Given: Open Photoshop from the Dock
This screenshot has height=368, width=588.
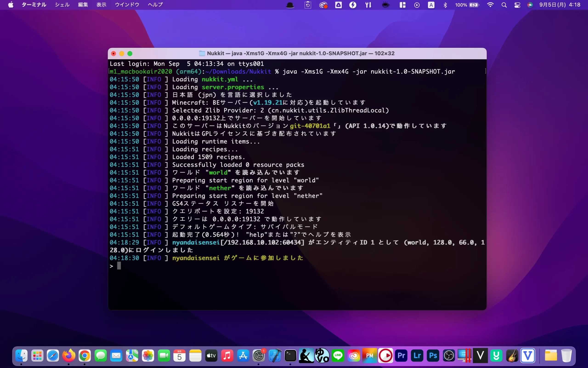Looking at the screenshot, I should point(433,356).
